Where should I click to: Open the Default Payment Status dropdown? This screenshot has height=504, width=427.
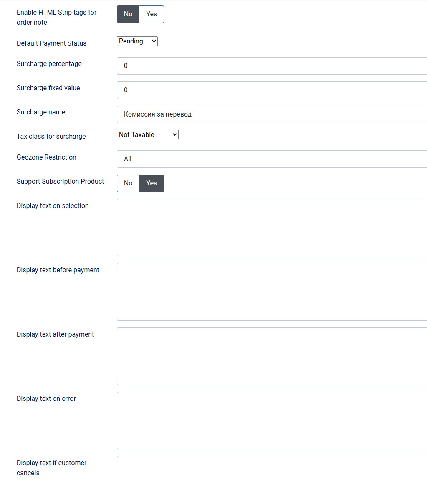tap(137, 41)
